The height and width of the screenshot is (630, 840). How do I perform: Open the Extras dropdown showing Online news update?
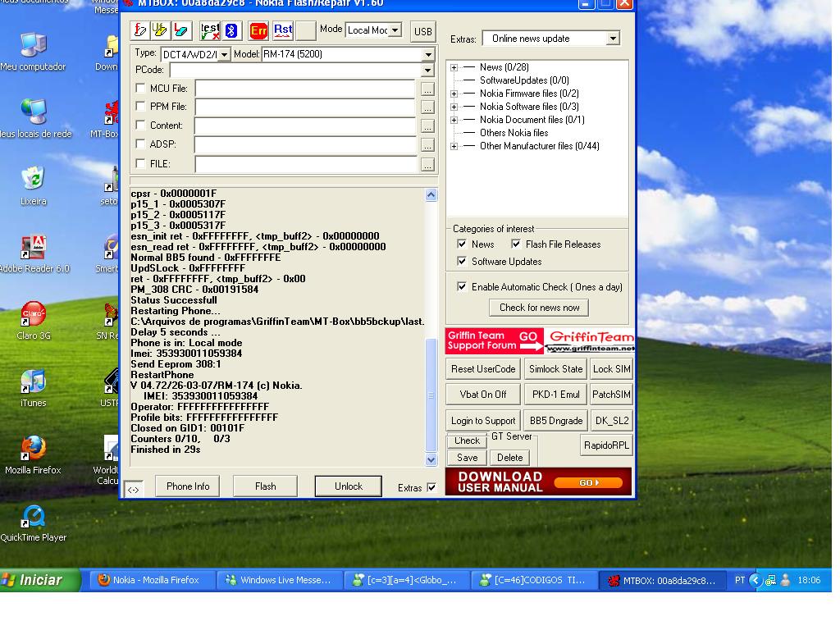click(613, 39)
